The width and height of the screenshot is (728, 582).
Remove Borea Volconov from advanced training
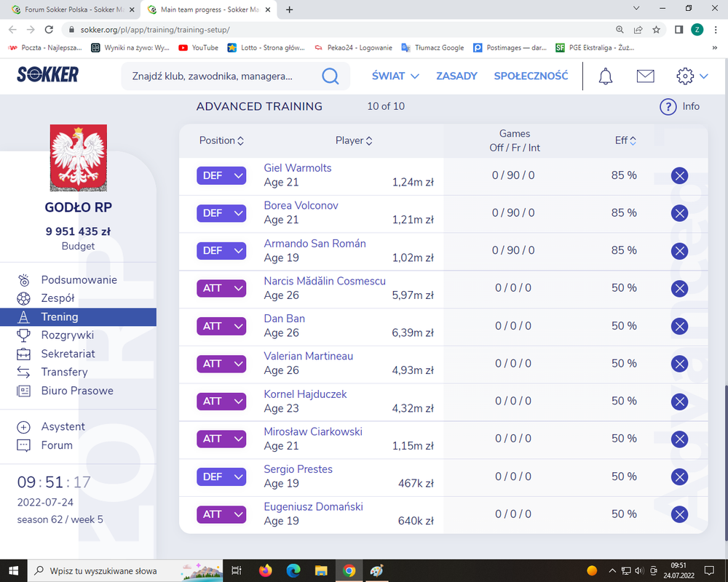coord(679,213)
